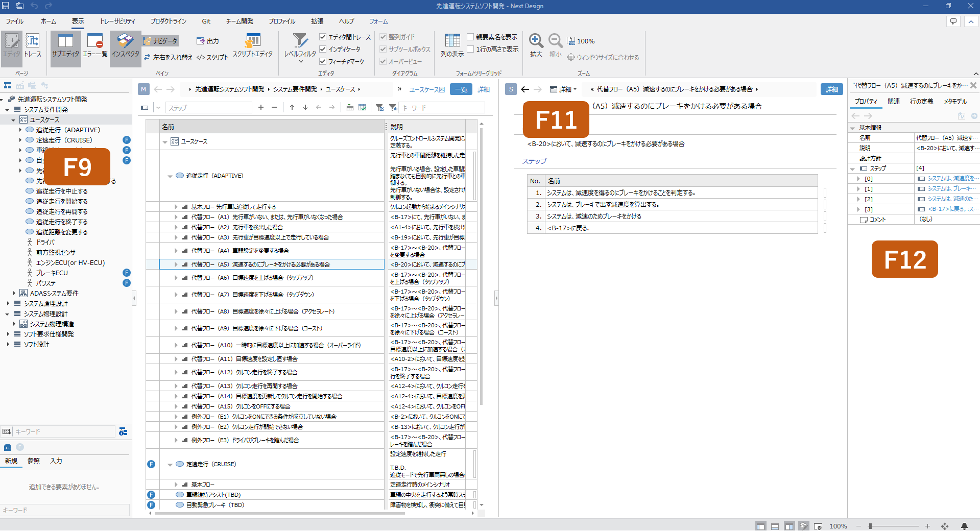The height and width of the screenshot is (531, 980).
Task: Expand 代替フロー（A5） grid row
Action: click(176, 264)
